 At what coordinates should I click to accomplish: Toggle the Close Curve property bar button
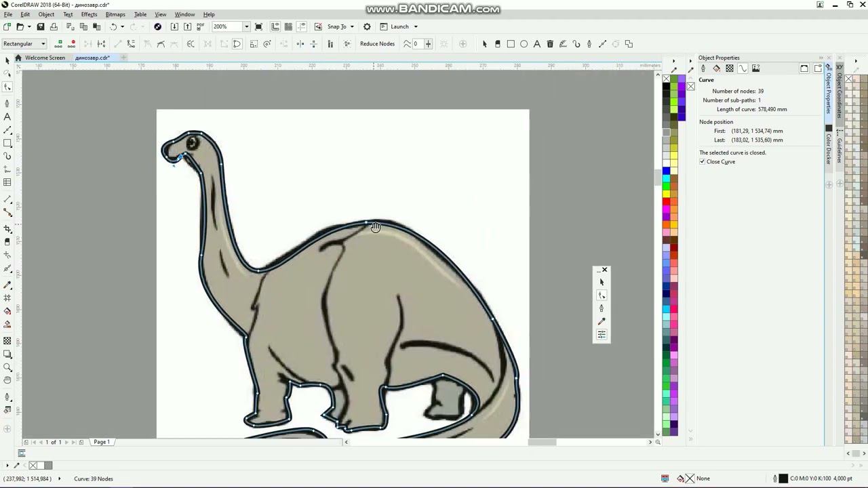237,44
